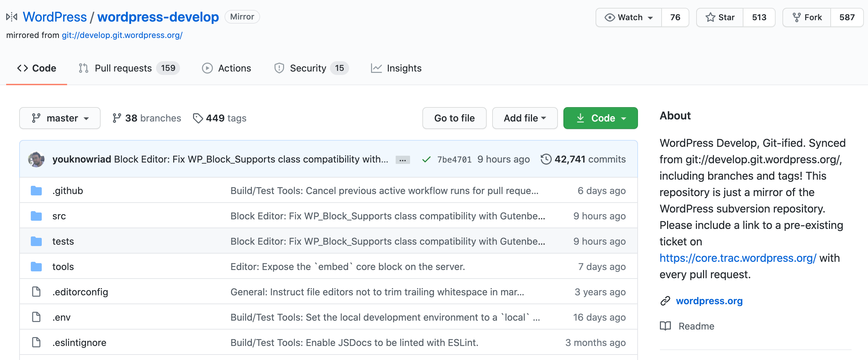Click the 159 pull requests counter
Image resolution: width=868 pixels, height=360 pixels.
tap(168, 68)
